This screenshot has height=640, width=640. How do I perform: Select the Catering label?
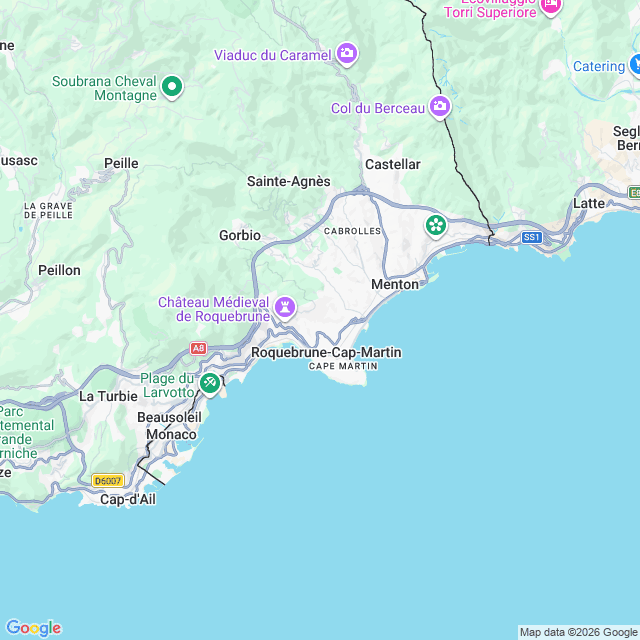[x=599, y=66]
